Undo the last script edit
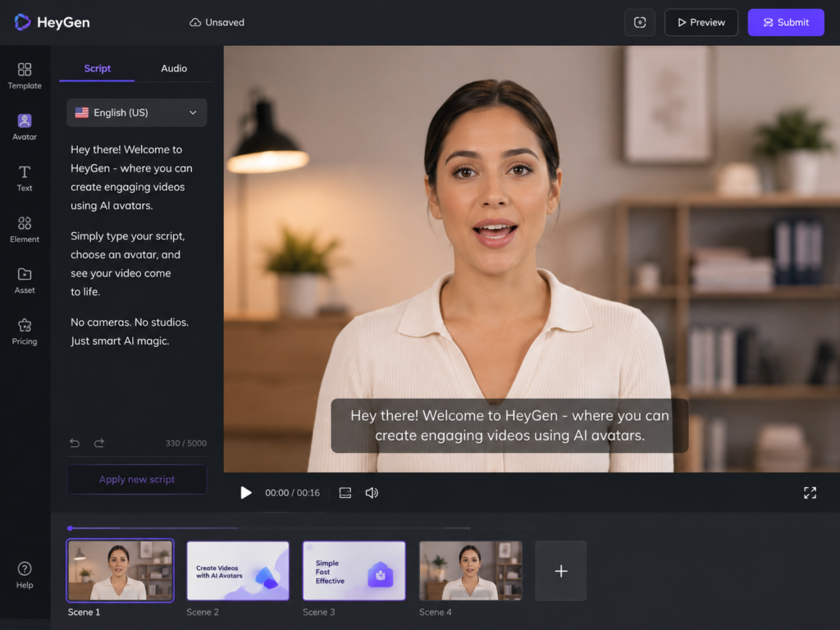The image size is (840, 630). point(75,443)
